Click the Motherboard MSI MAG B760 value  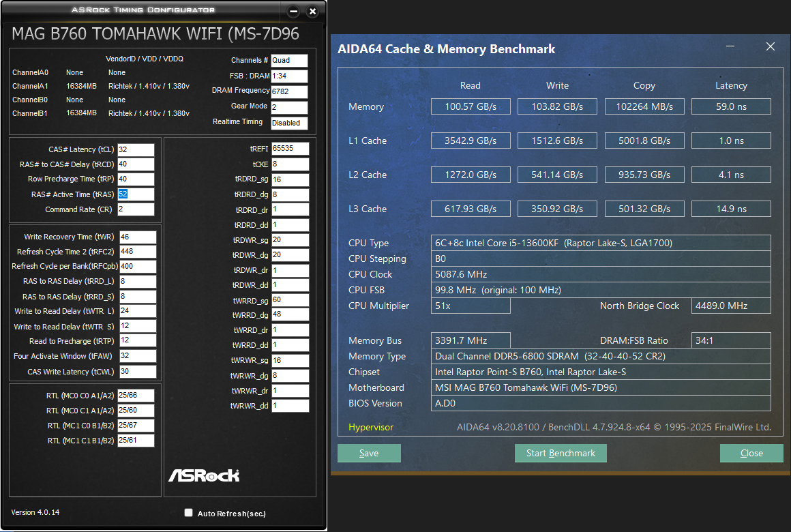(601, 387)
